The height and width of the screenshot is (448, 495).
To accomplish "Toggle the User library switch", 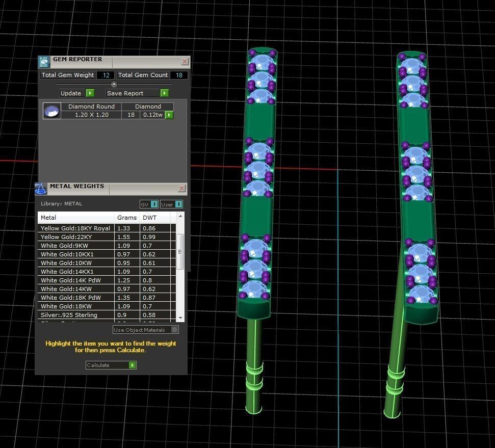I will point(178,204).
